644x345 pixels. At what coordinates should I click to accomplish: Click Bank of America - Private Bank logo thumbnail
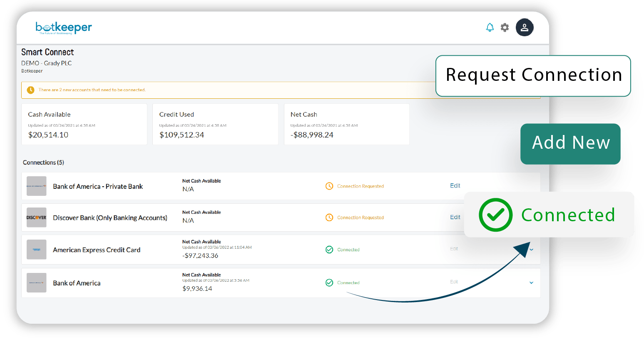pyautogui.click(x=37, y=186)
